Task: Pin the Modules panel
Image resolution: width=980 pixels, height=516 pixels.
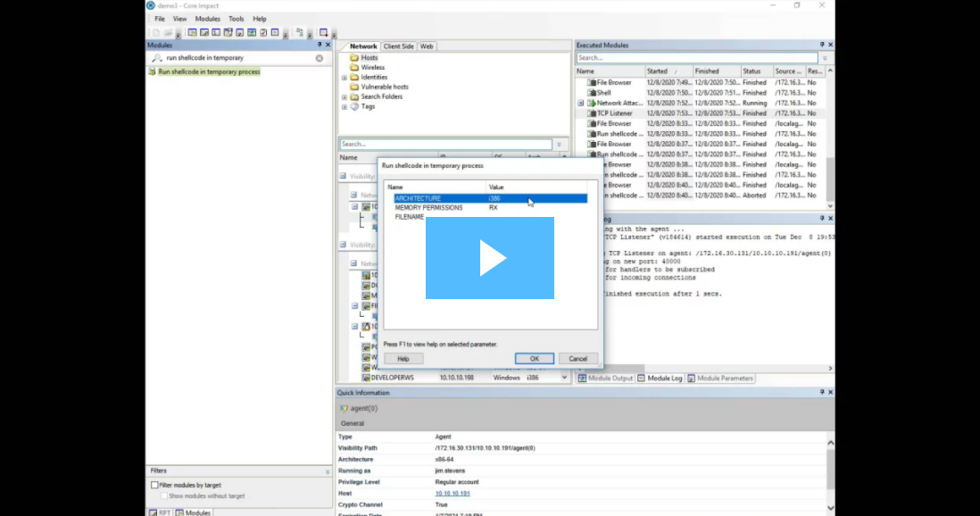Action: 320,45
